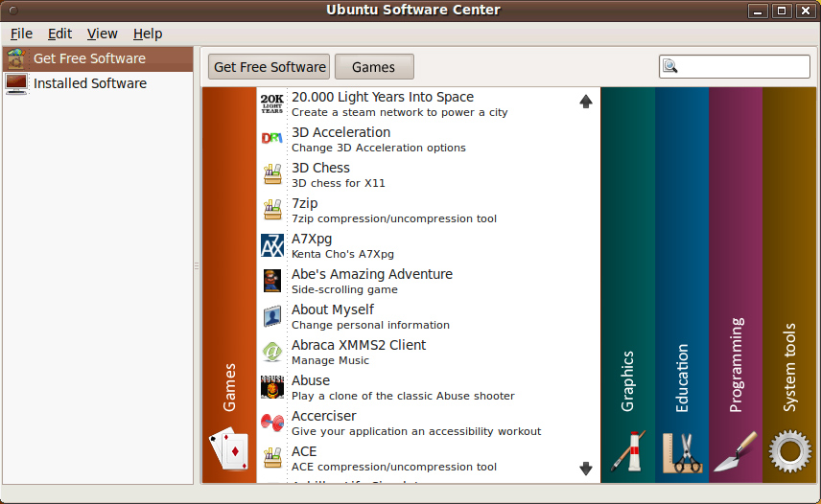
Task: Select the "ACE" entry title
Action: click(304, 452)
